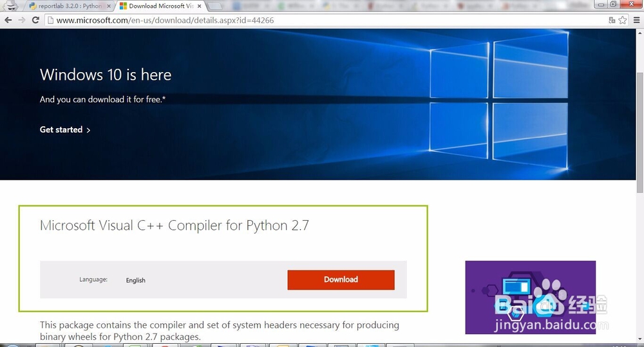Bookmark this page with the star icon

pos(623,20)
